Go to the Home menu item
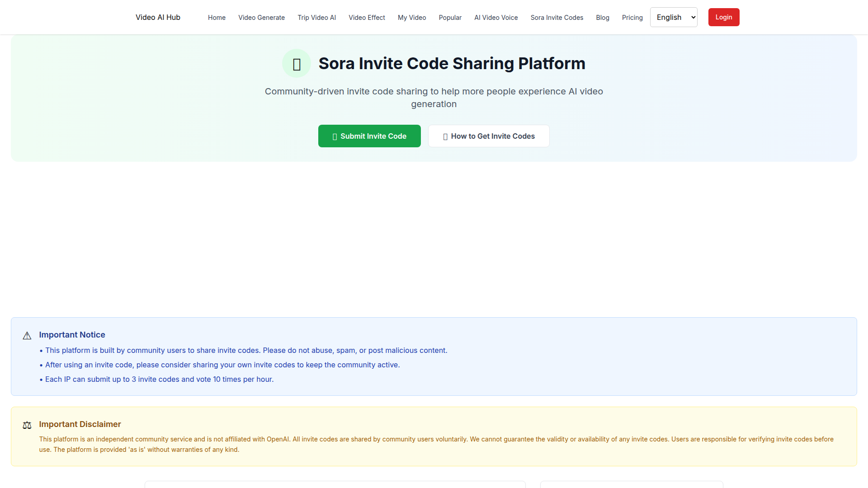The width and height of the screenshot is (868, 488). [217, 18]
